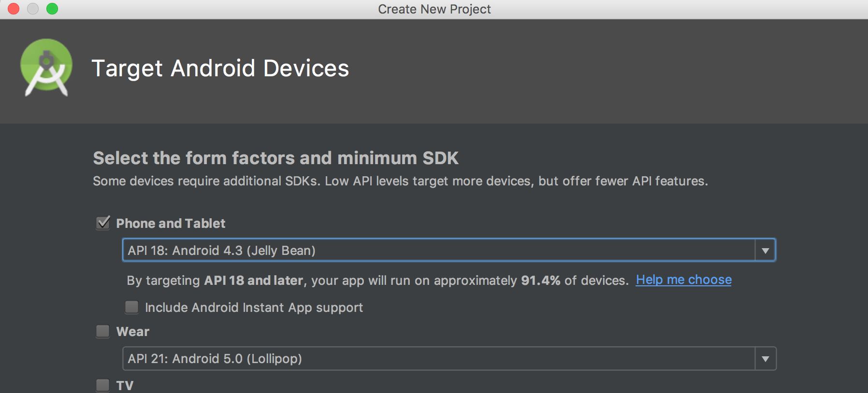
Task: Click the Include Android Instant App support label
Action: (x=254, y=308)
